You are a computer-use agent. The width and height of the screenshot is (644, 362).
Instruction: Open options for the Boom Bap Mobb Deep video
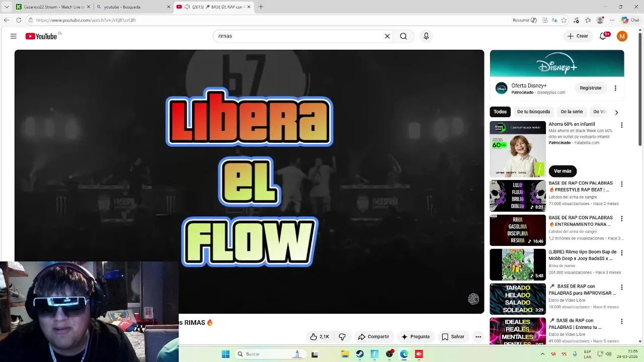621,253
